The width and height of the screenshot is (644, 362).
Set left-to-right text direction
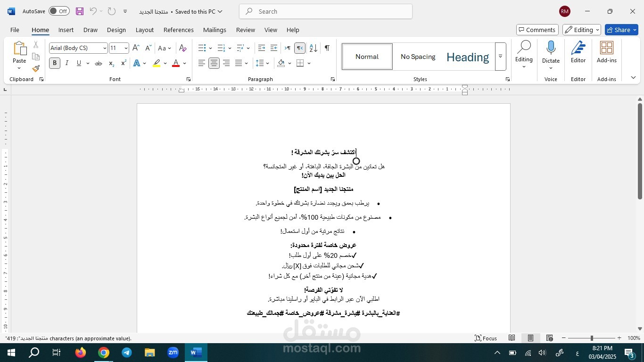click(288, 48)
